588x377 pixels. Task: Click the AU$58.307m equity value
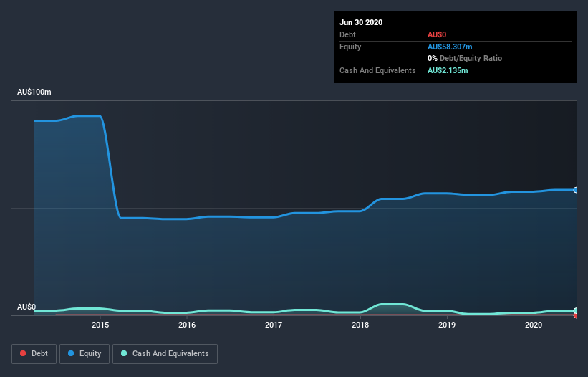(x=450, y=47)
